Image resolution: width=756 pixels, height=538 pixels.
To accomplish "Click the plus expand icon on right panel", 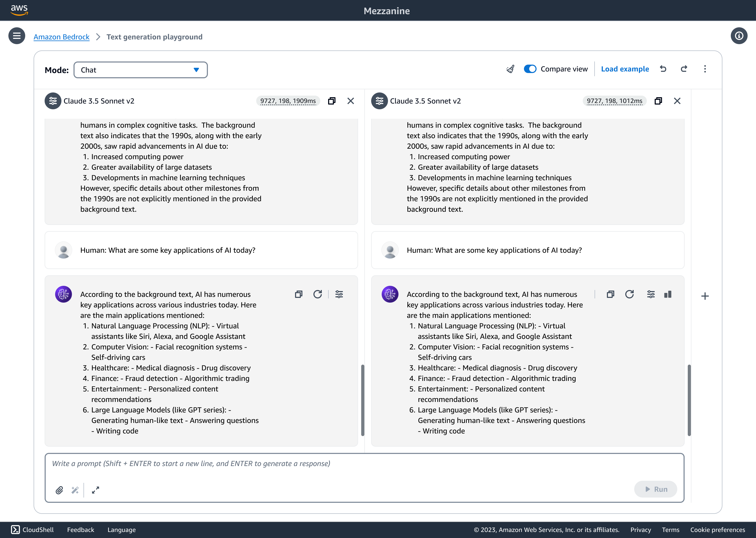I will 705,296.
